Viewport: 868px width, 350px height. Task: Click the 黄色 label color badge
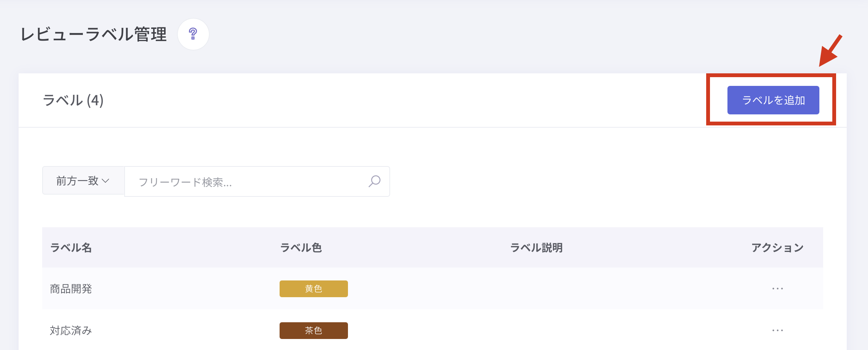pyautogui.click(x=313, y=289)
